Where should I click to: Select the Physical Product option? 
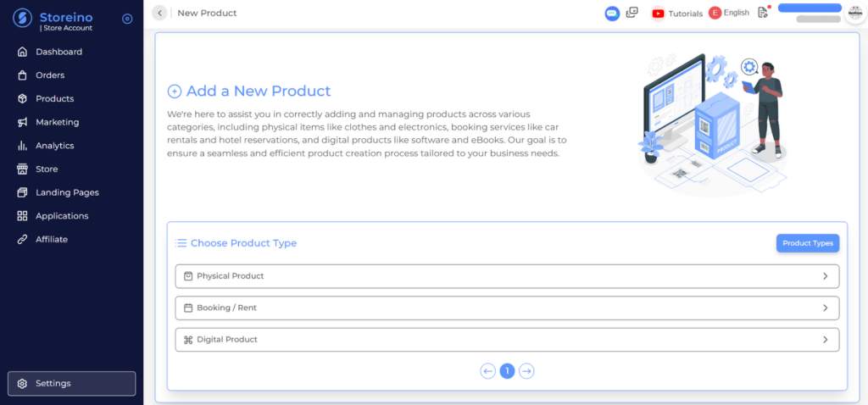tap(507, 276)
